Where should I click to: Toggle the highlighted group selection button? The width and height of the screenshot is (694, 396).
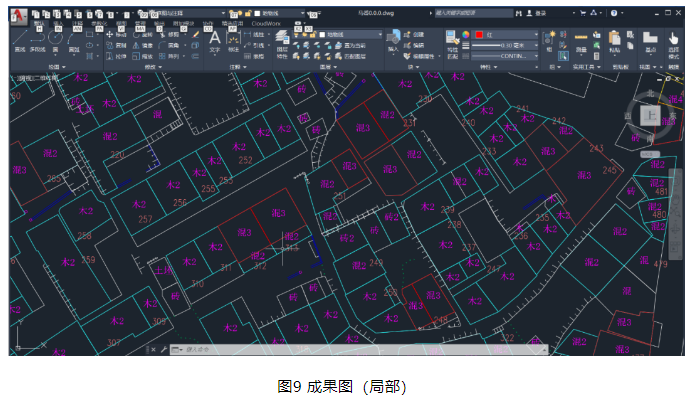(x=563, y=56)
